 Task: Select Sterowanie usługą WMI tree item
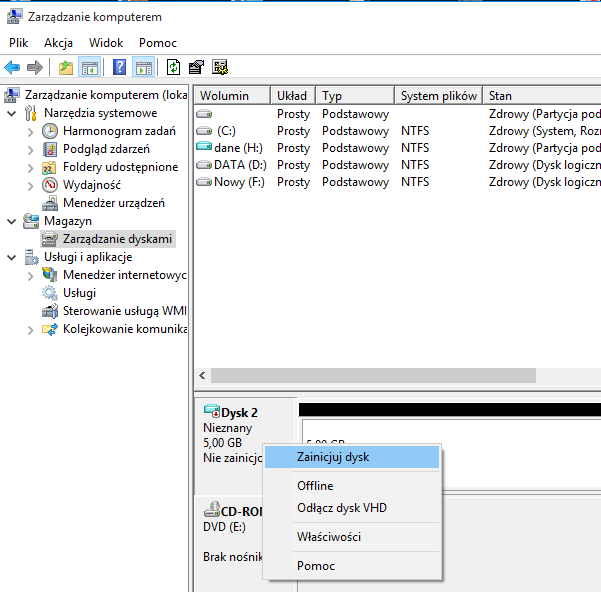[x=125, y=311]
